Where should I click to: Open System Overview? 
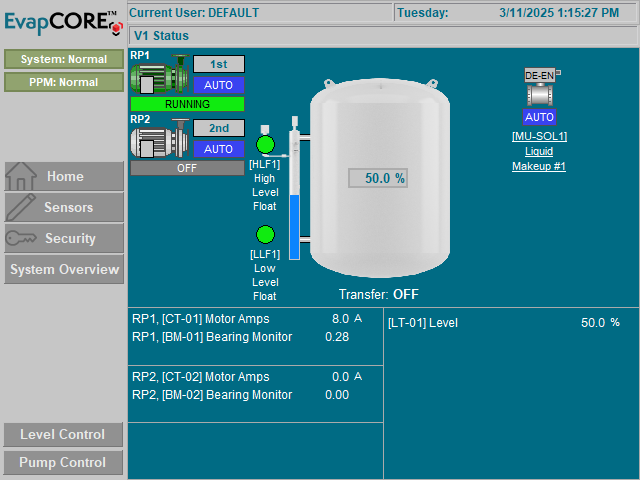(x=64, y=269)
